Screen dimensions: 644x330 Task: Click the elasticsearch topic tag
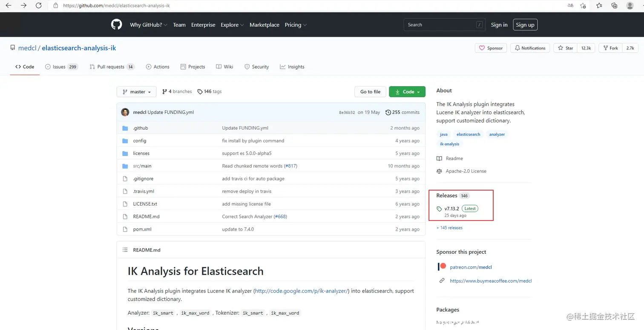click(469, 134)
